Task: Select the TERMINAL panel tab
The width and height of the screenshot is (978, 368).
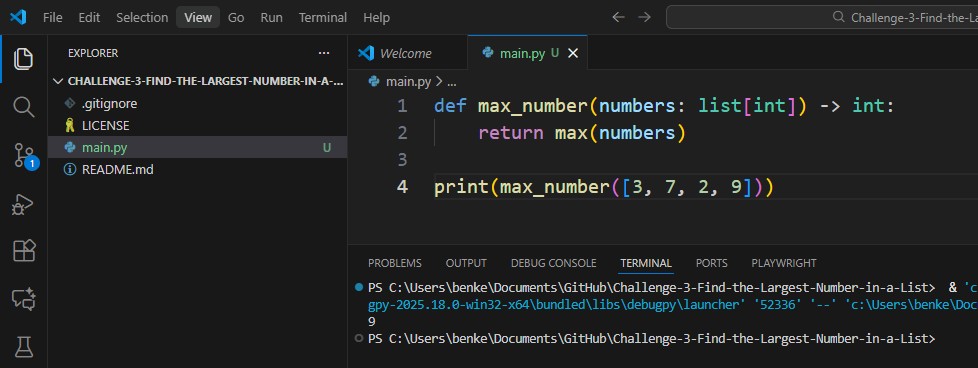Action: [646, 263]
